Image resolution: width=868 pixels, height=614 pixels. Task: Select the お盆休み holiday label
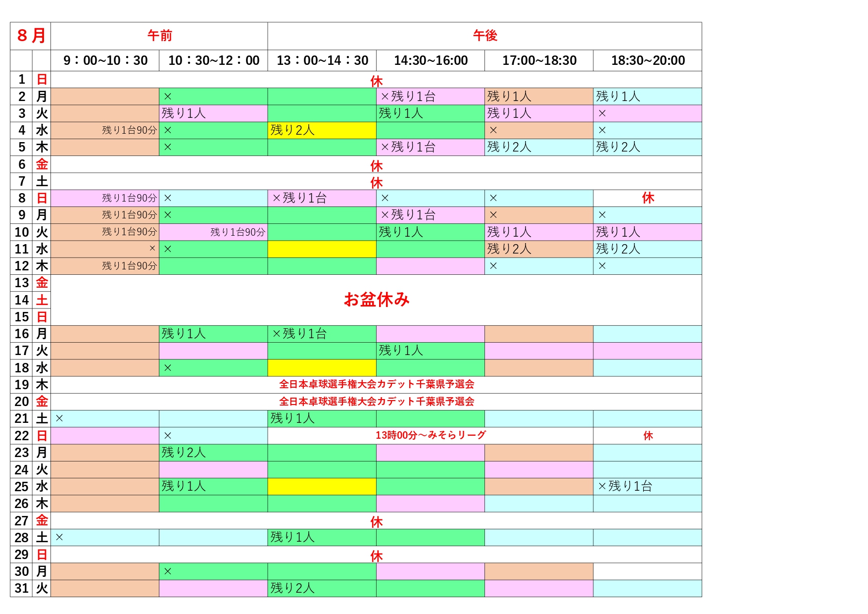376,300
